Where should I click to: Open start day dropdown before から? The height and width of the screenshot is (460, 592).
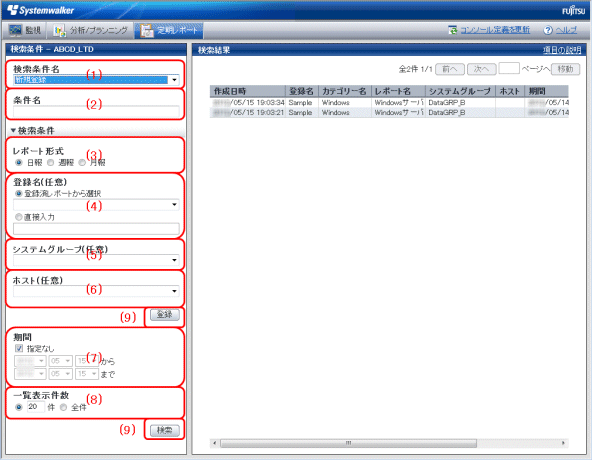click(x=87, y=361)
